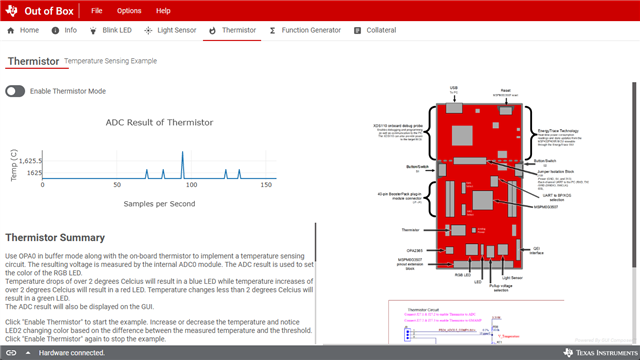
Task: Click the Collateral document icon
Action: coord(358,31)
